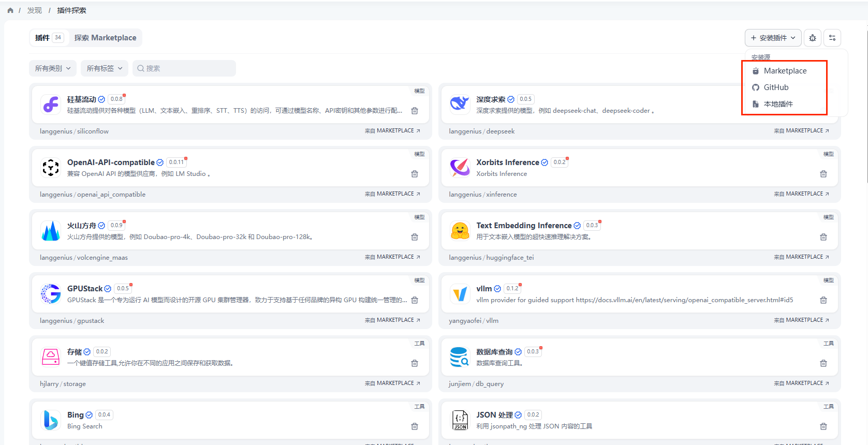
Task: Click the 硅基流动 plugin logo
Action: [x=51, y=105]
